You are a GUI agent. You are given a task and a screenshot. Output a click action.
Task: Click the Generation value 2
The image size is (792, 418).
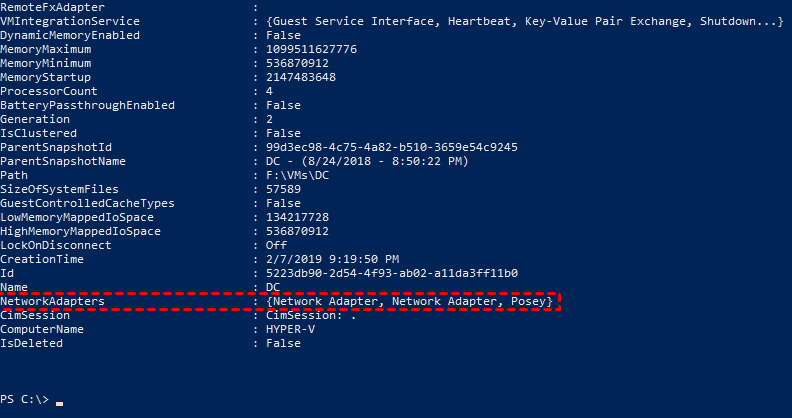[x=269, y=119]
